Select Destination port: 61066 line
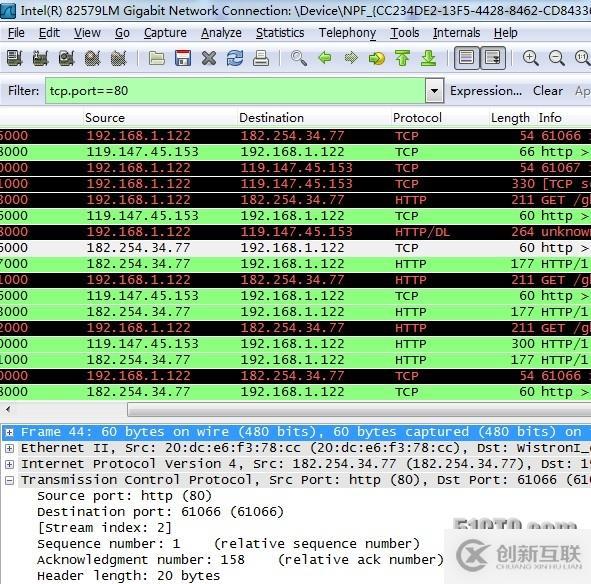Viewport: 591px width, 584px height. point(160,512)
